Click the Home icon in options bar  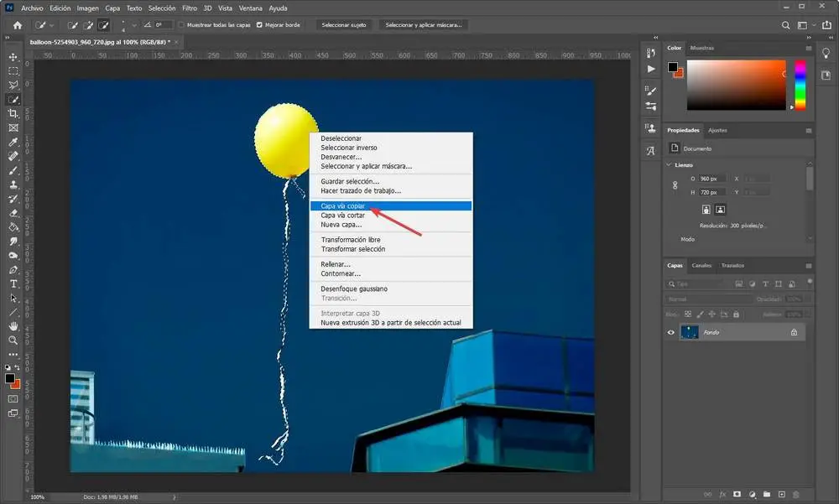(17, 25)
